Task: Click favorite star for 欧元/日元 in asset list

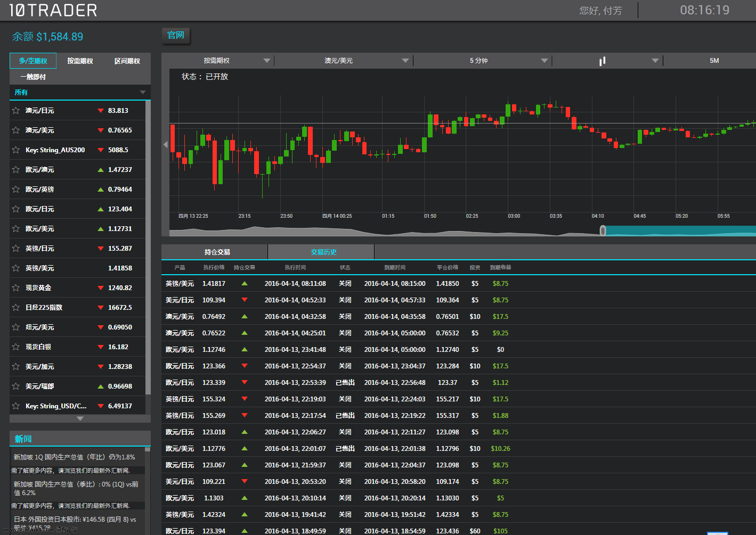Action: click(x=16, y=209)
